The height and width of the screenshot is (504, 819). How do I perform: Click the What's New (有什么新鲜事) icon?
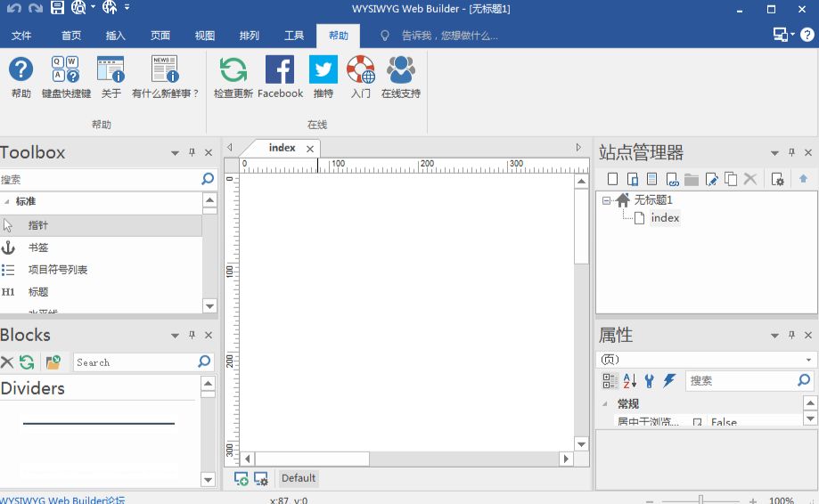pyautogui.click(x=165, y=71)
